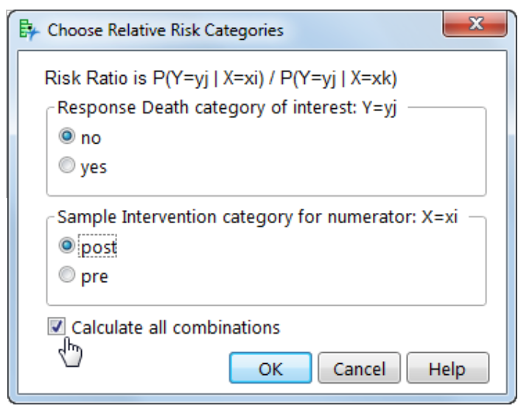This screenshot has width=532, height=414.
Task: Close the Choose Relative Risk Categories dialog
Action: [475, 24]
